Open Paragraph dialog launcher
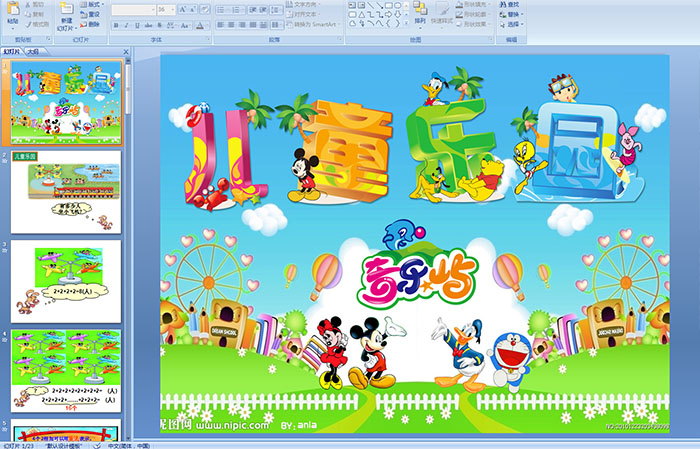Screen dimensions: 700x449 coord(340,39)
